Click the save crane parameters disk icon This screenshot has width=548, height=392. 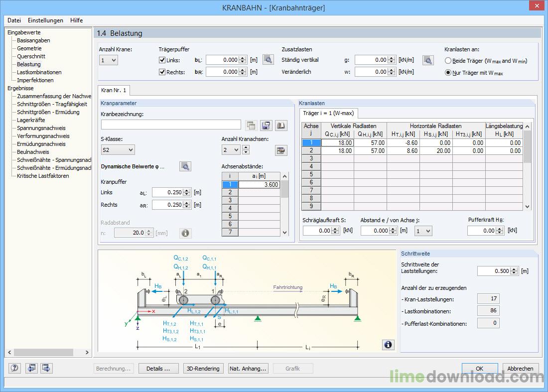coord(266,125)
